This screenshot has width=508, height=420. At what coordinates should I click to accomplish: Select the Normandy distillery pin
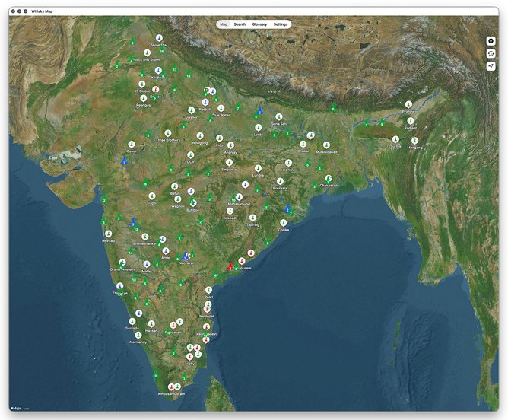pyautogui.click(x=138, y=335)
